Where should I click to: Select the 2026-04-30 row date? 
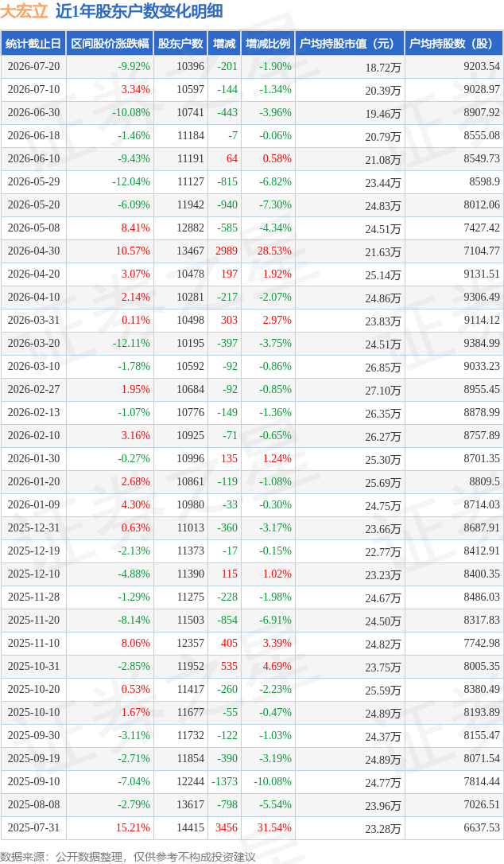pyautogui.click(x=33, y=251)
